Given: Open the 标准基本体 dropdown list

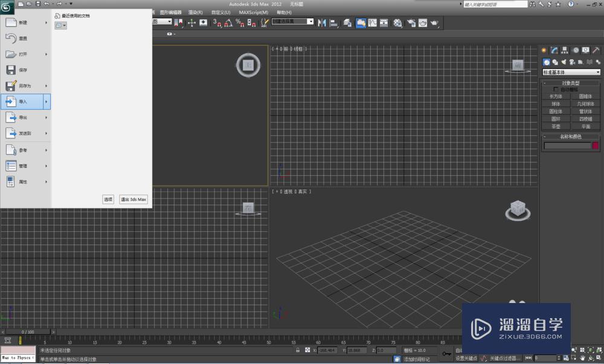Looking at the screenshot, I should [571, 72].
